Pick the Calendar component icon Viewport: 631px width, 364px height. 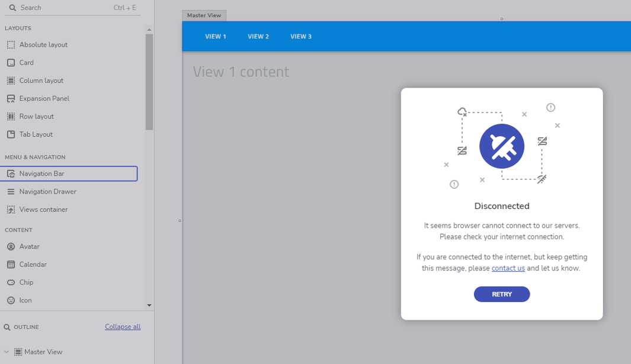coord(11,265)
